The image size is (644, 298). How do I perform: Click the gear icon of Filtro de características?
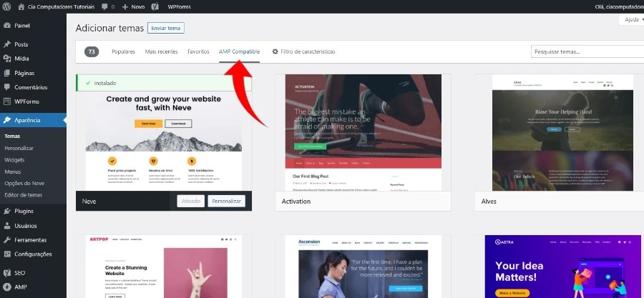pyautogui.click(x=275, y=51)
